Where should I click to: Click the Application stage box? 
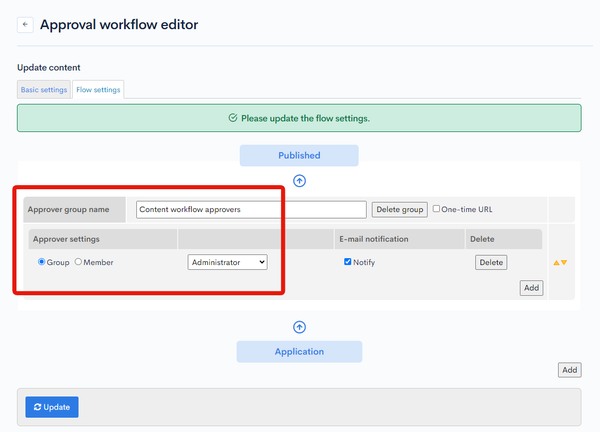tap(299, 352)
